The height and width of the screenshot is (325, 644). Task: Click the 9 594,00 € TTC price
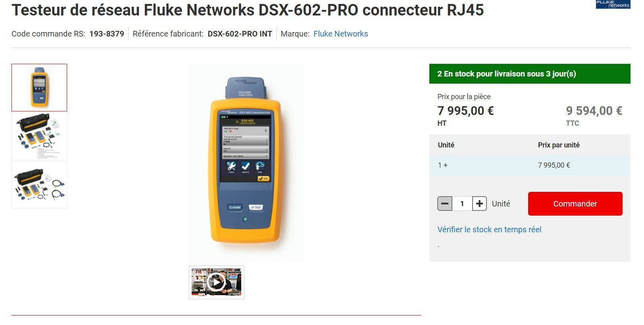coord(594,111)
